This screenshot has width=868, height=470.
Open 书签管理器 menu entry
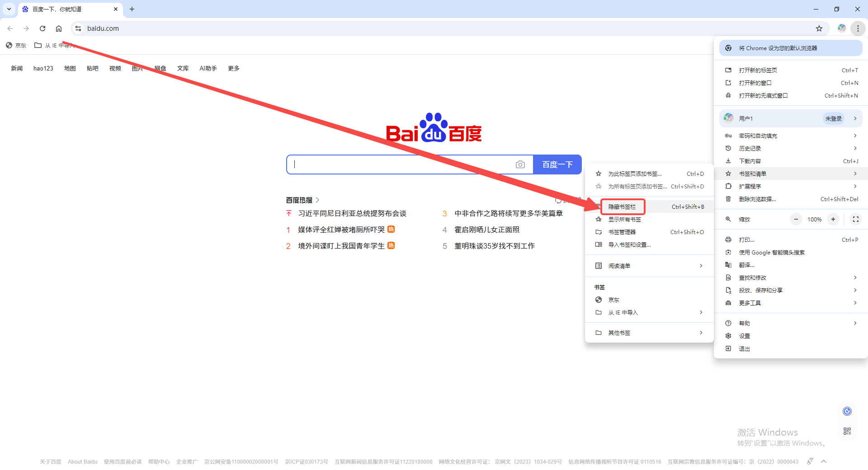[x=649, y=232]
